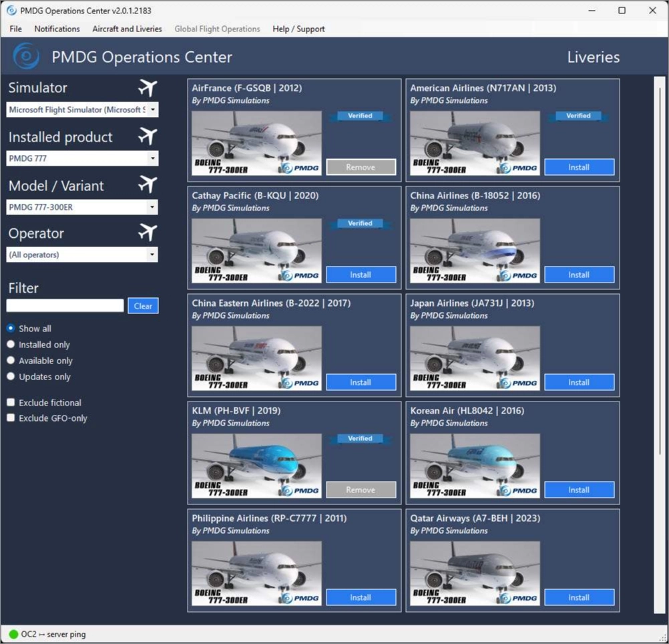
Task: Click the airplane icon beside Installed product
Action: [x=147, y=136]
